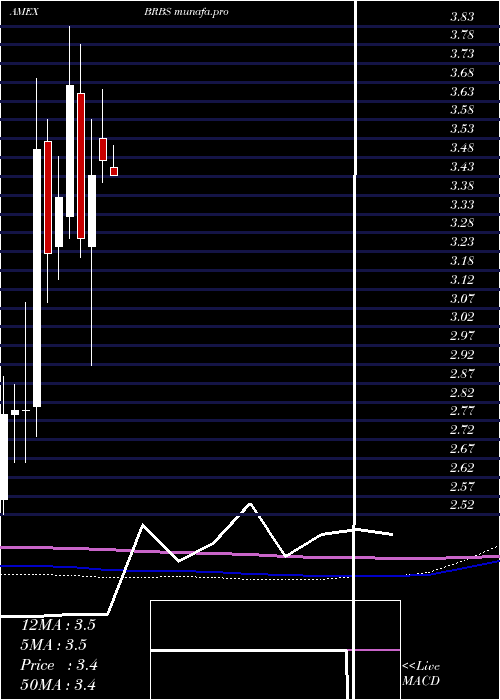Click the 2.87 price axis label
This screenshot has height=700, width=500.
[x=462, y=373]
